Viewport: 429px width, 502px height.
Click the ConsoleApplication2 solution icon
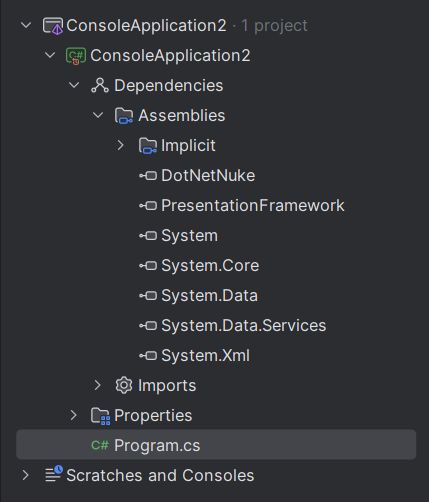click(x=53, y=26)
